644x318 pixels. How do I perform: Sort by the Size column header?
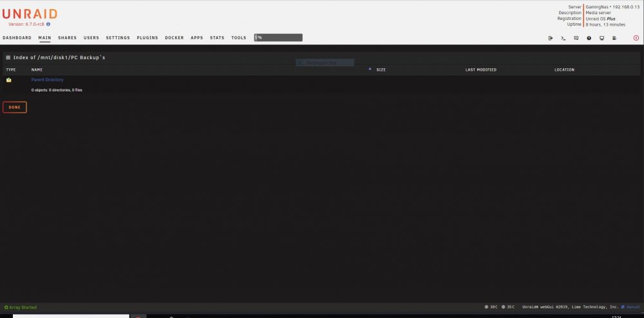(x=381, y=70)
